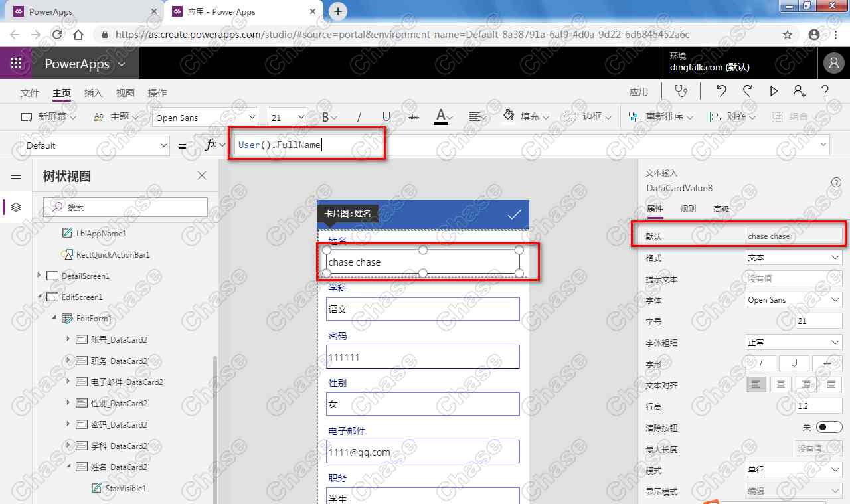Click the 应用 link in top bar
Viewport: 850px width, 504px height.
(638, 92)
